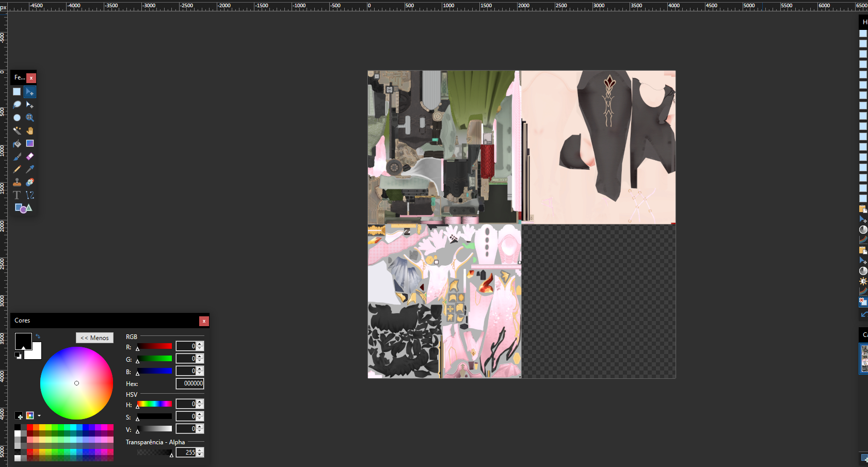This screenshot has width=868, height=467.
Task: Select the Pan hand tool
Action: coord(30,131)
